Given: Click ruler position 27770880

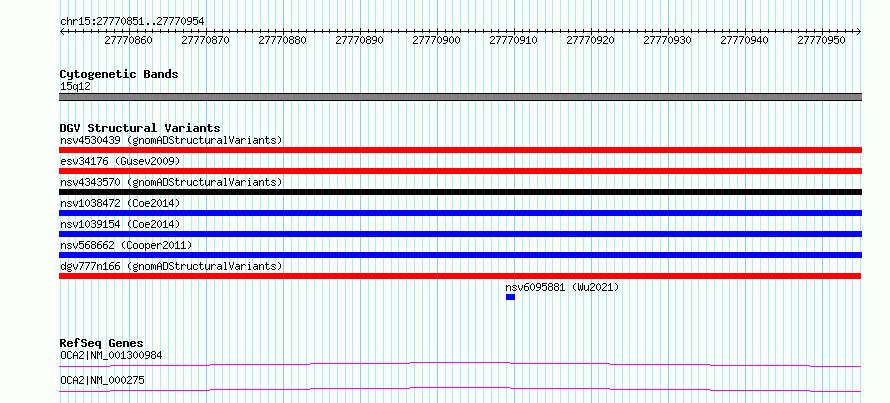Looking at the screenshot, I should (x=283, y=40).
